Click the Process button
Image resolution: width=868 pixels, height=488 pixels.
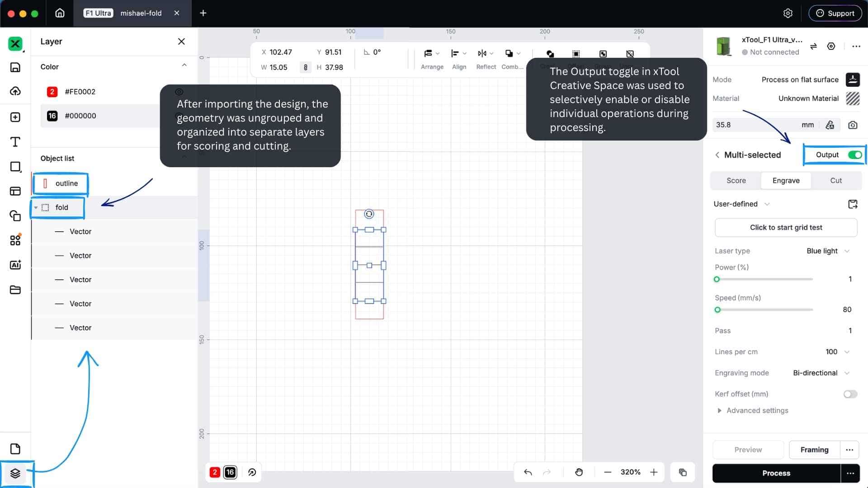click(776, 473)
